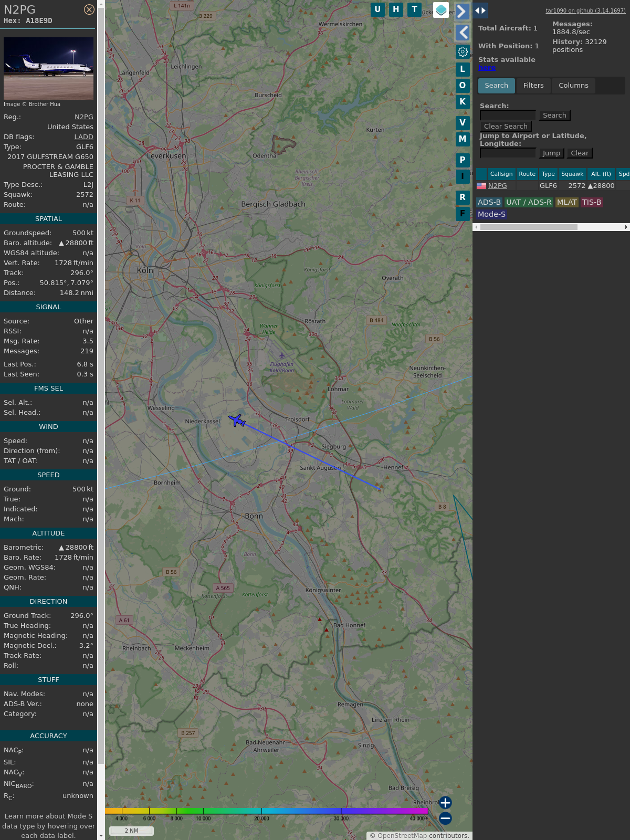Toggle the I map button
Image resolution: width=630 pixels, height=840 pixels.
pyautogui.click(x=463, y=176)
